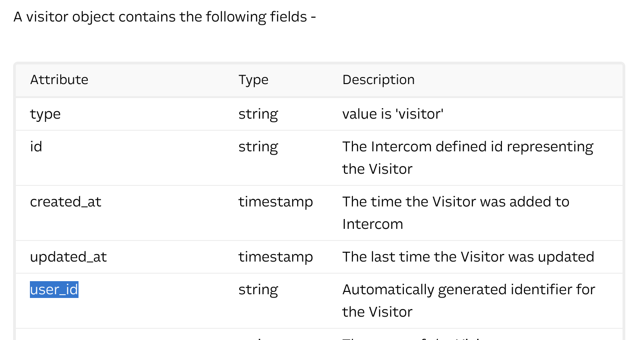Click 'timestamp' in the updated_at row
The width and height of the screenshot is (644, 340).
point(275,257)
